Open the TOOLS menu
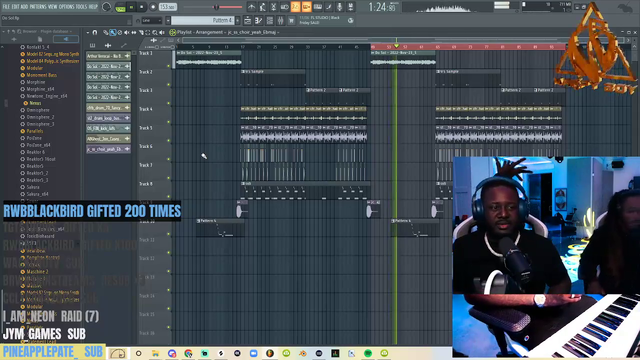The width and height of the screenshot is (640, 360). point(82,7)
